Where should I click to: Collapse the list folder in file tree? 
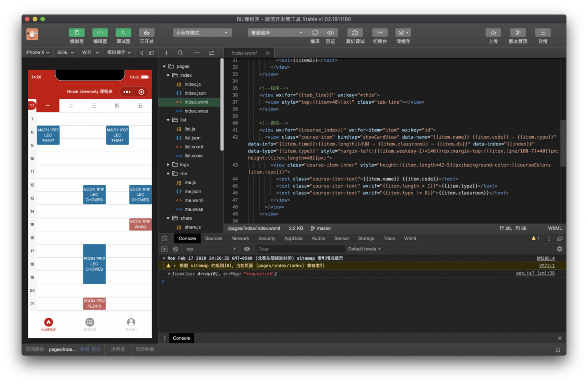click(168, 120)
